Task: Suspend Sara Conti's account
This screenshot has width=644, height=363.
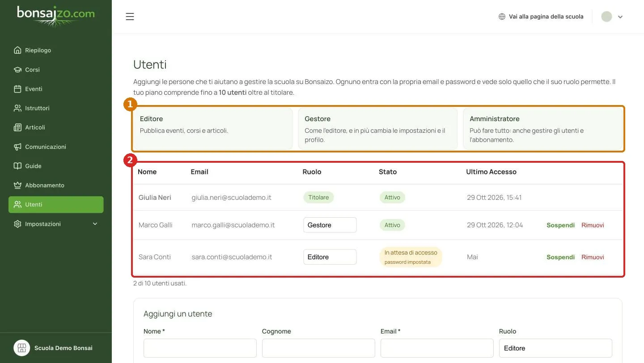Action: [560, 257]
